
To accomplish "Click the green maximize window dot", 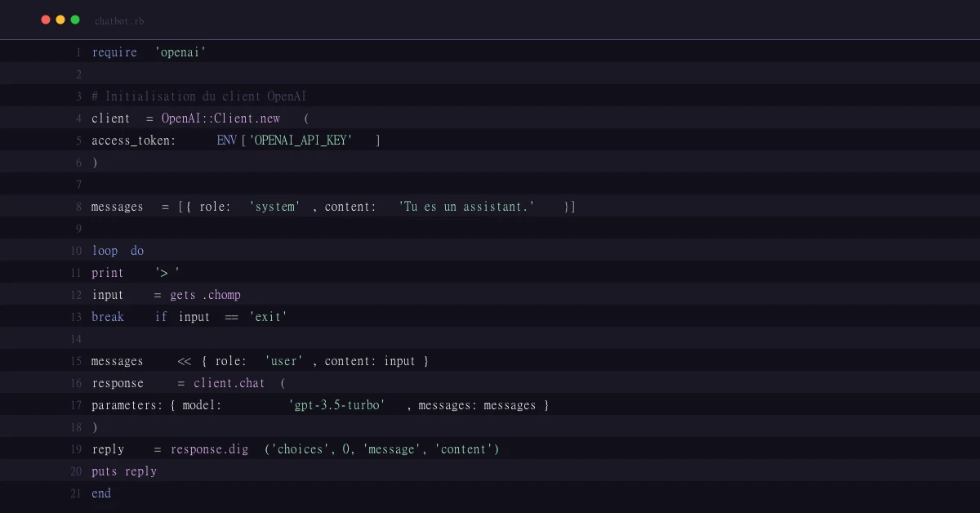I will (75, 20).
